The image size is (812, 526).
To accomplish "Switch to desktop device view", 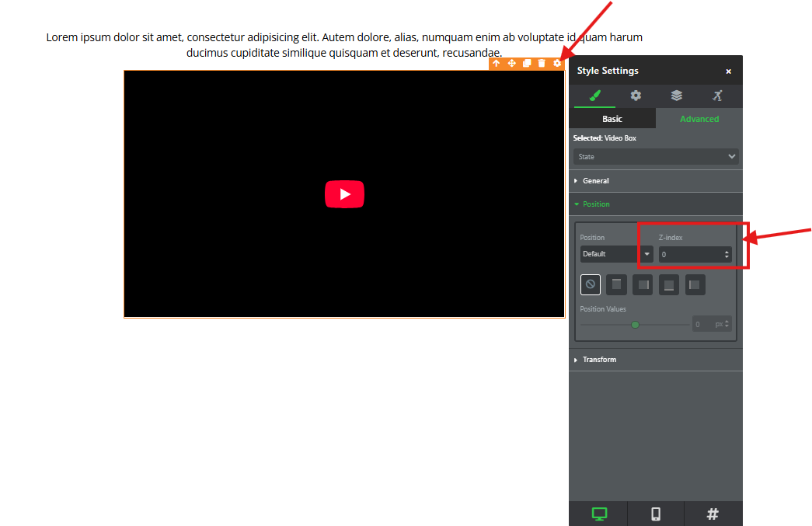I will point(598,514).
